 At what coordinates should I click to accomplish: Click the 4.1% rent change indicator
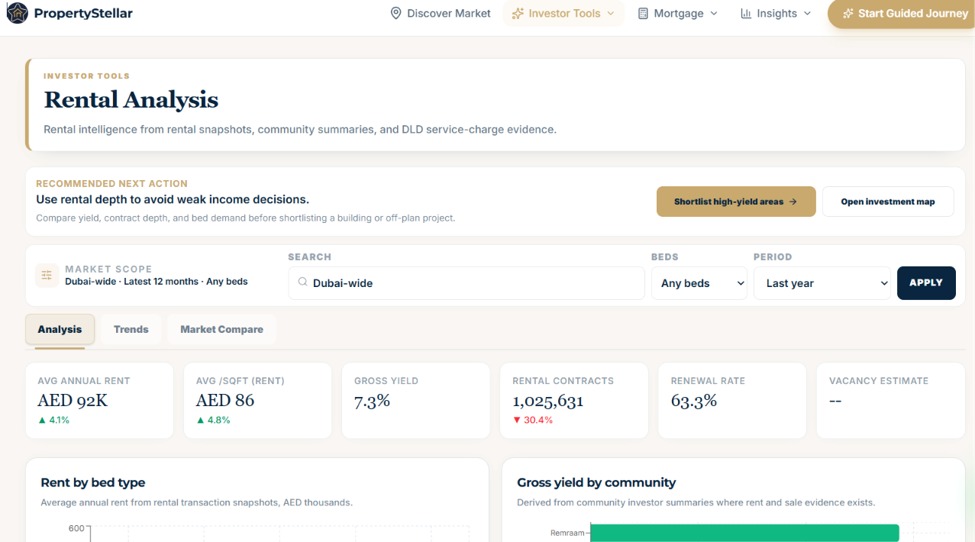(54, 420)
